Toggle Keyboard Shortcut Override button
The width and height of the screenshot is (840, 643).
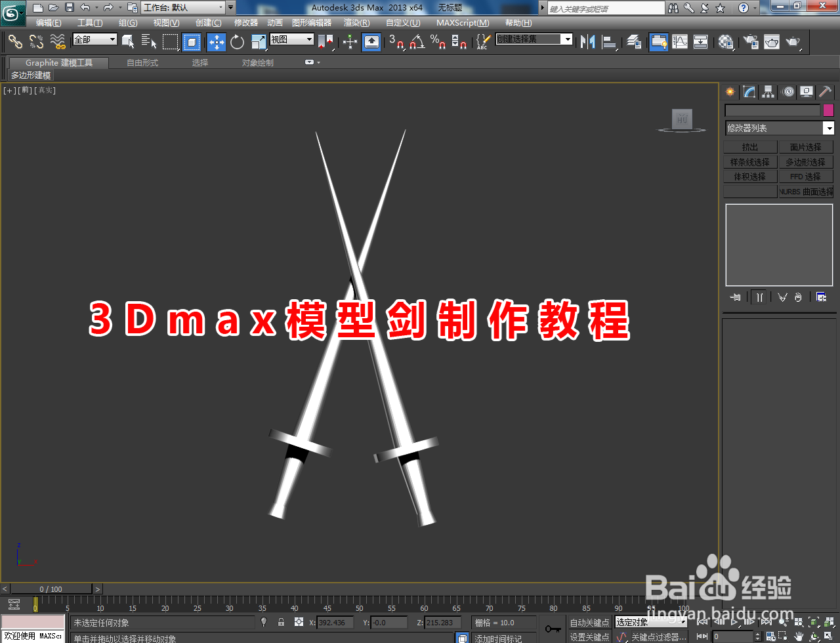(x=371, y=42)
